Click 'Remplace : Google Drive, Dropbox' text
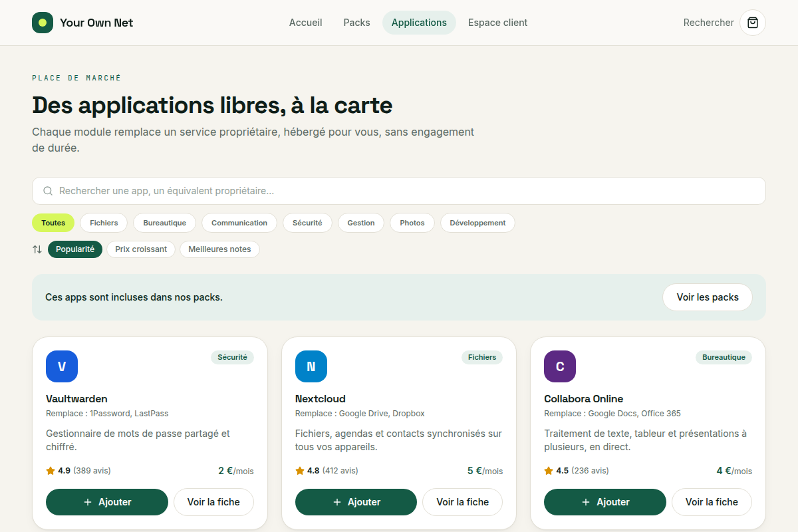 (x=360, y=414)
